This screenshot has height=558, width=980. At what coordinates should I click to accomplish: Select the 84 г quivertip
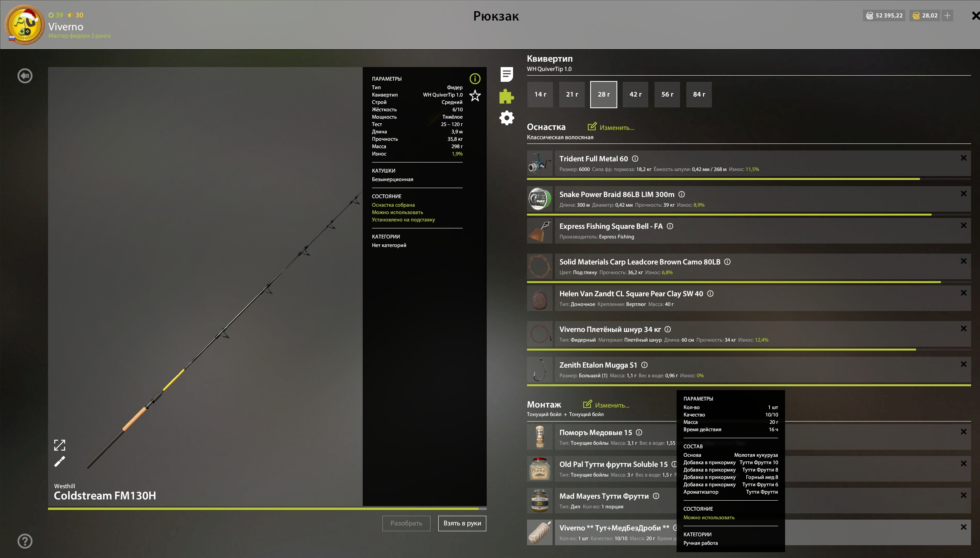699,94
